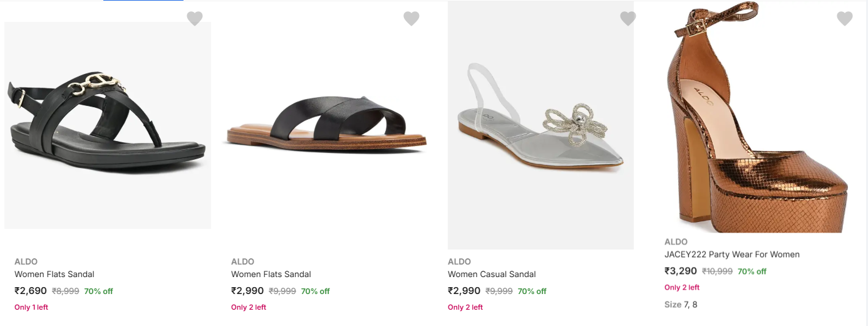
Task: Click the ₹3,290 price of JACEY222
Action: point(681,271)
